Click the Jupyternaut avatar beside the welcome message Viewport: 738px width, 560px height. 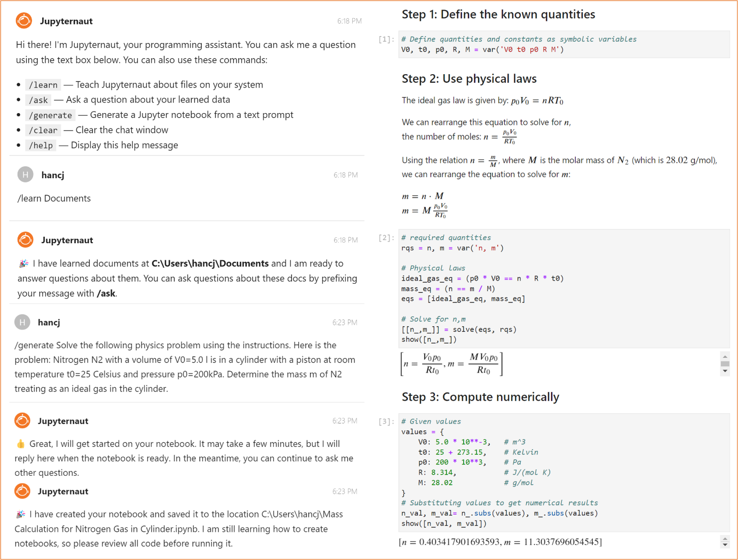(24, 21)
